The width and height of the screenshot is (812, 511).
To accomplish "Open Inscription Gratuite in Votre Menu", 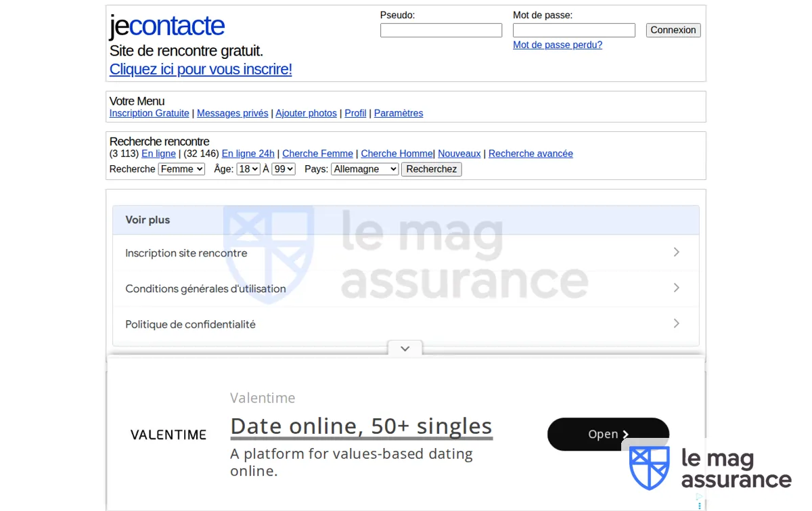I will (150, 114).
